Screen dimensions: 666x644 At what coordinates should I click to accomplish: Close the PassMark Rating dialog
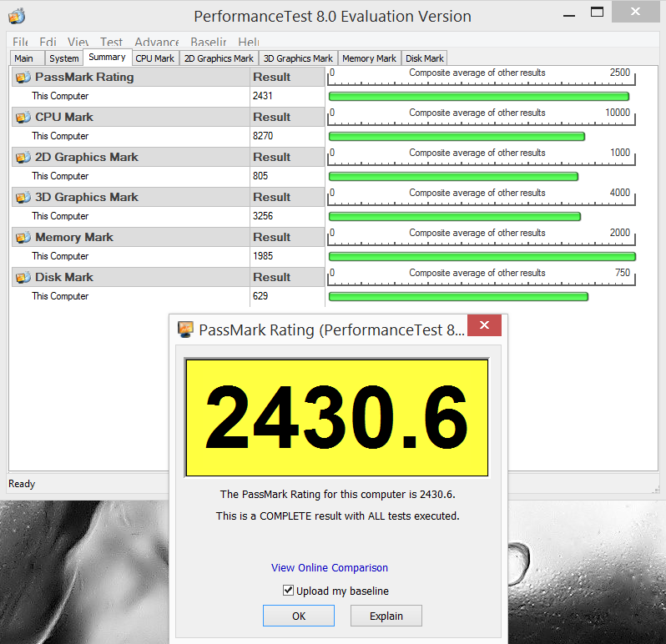point(484,325)
